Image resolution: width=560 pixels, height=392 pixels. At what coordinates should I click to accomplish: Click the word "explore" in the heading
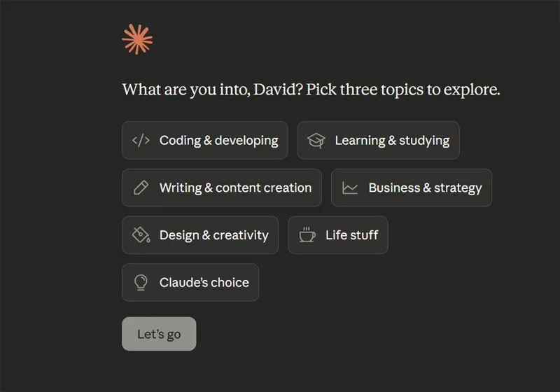[x=473, y=90]
